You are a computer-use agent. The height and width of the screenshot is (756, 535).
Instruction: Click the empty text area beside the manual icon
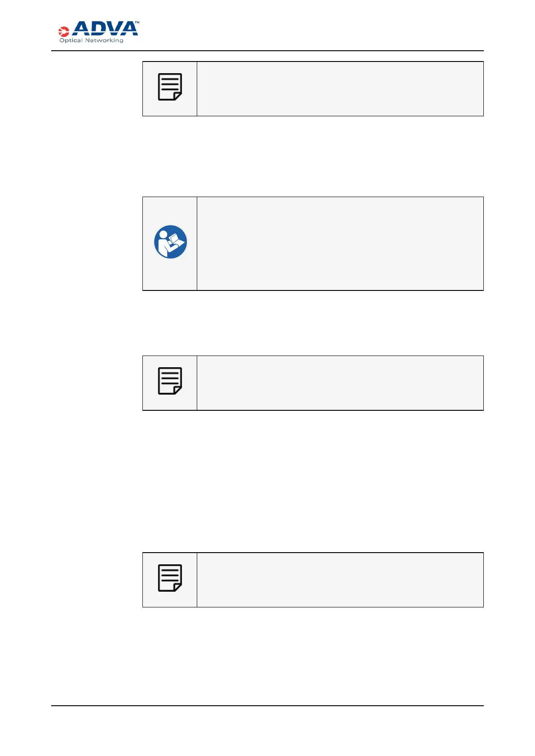(x=340, y=244)
